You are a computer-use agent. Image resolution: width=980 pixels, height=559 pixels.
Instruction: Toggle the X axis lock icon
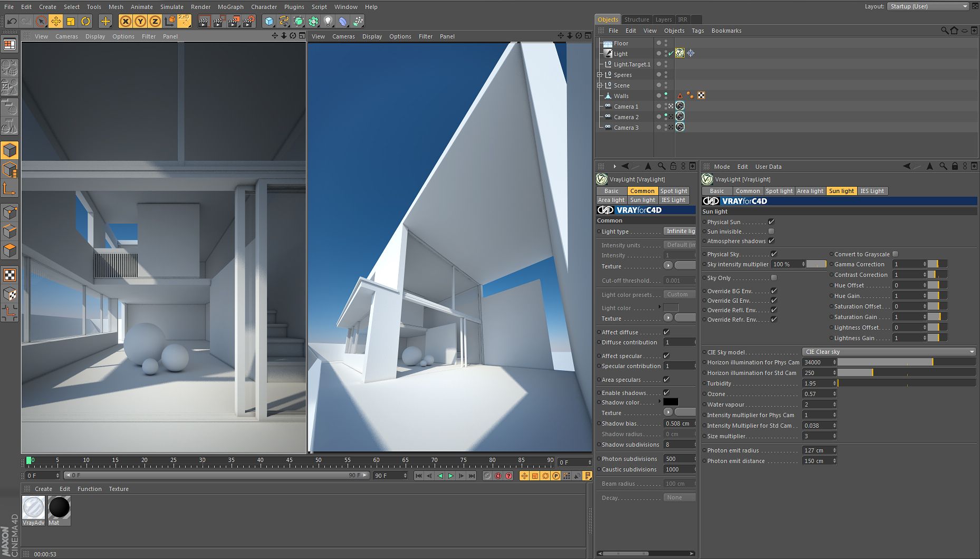(x=125, y=21)
